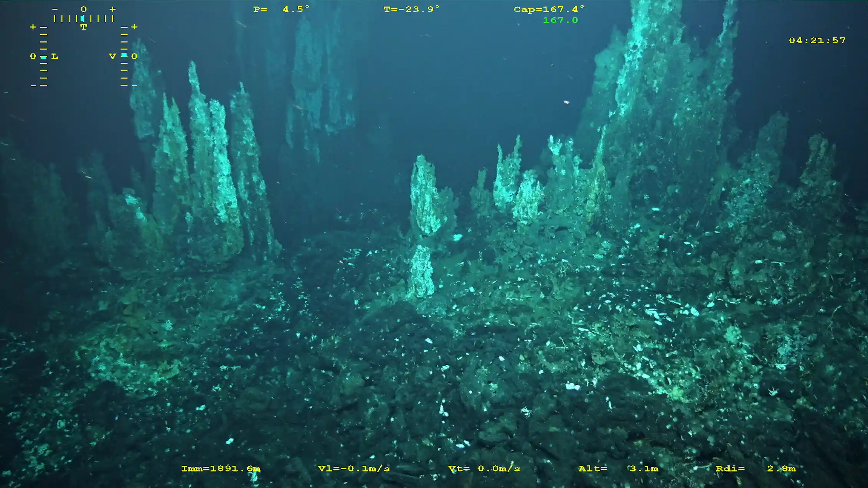Click the green heading value '167.0'
This screenshot has height=488, width=868.
point(560,20)
